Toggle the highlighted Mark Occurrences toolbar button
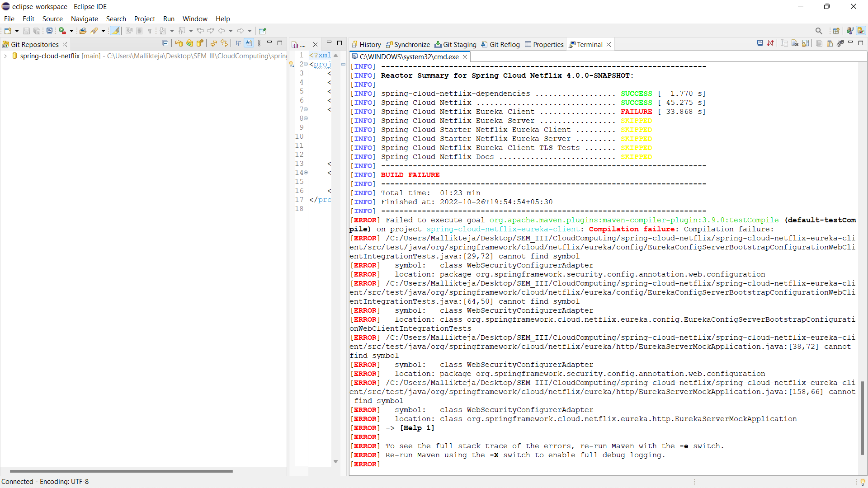868x488 pixels. coord(115,31)
